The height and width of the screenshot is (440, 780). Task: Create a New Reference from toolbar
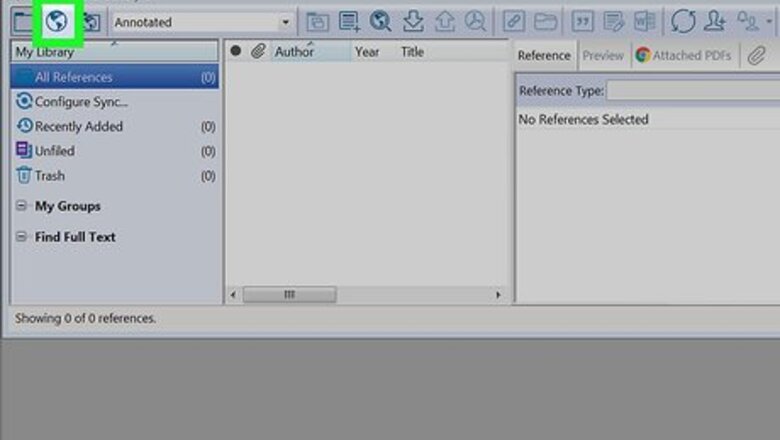(349, 22)
